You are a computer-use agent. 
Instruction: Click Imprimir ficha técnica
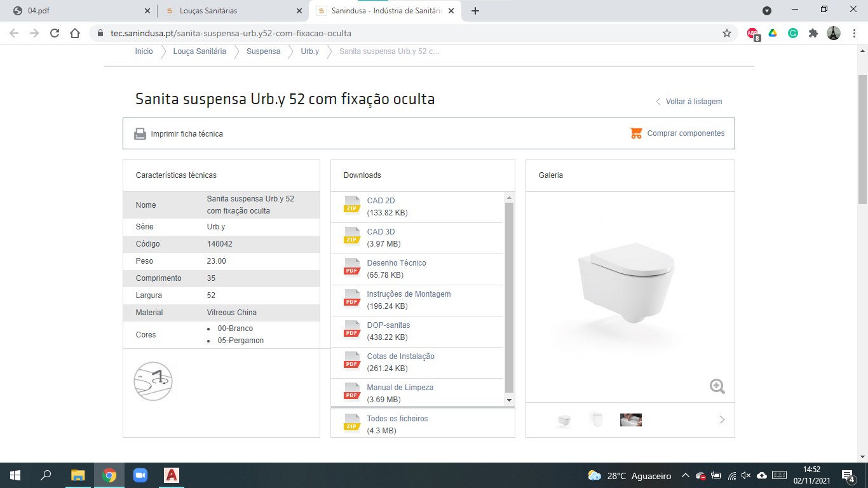[x=187, y=134]
